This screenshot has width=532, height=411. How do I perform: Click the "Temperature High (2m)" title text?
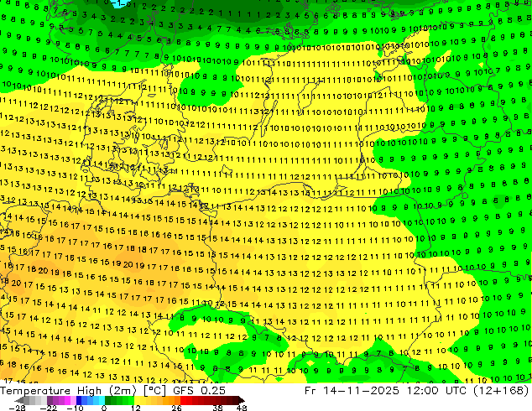(x=68, y=391)
